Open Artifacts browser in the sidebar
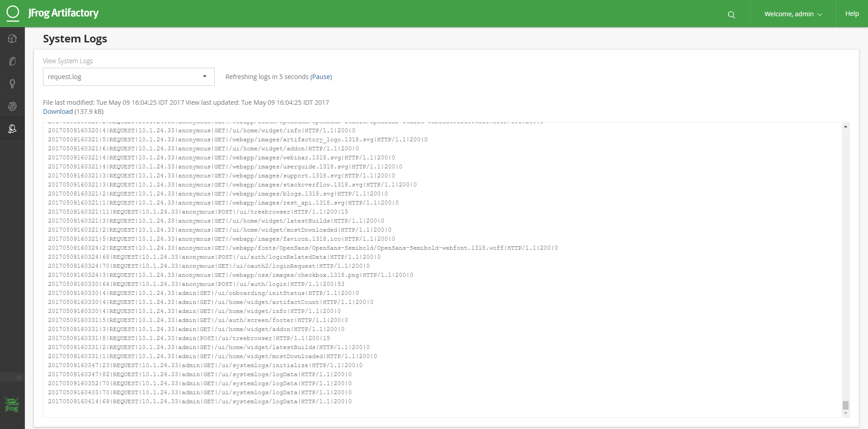868x429 pixels. [x=12, y=61]
